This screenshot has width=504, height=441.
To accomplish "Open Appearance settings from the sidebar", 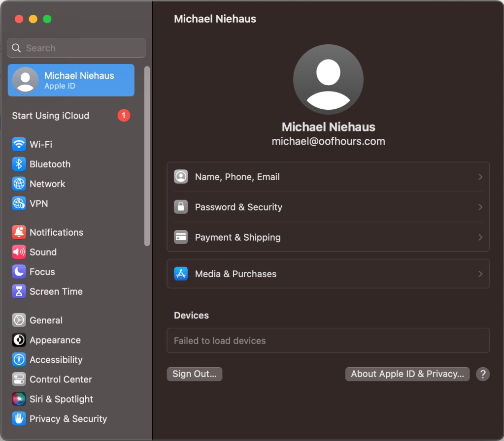I will [19, 340].
